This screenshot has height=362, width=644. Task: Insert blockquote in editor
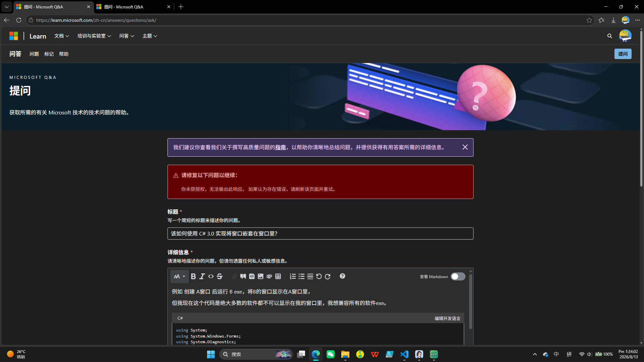click(x=243, y=276)
